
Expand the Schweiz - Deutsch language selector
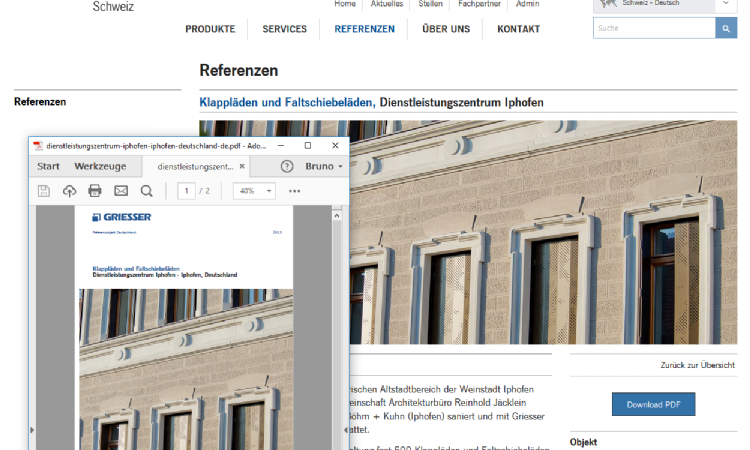726,4
